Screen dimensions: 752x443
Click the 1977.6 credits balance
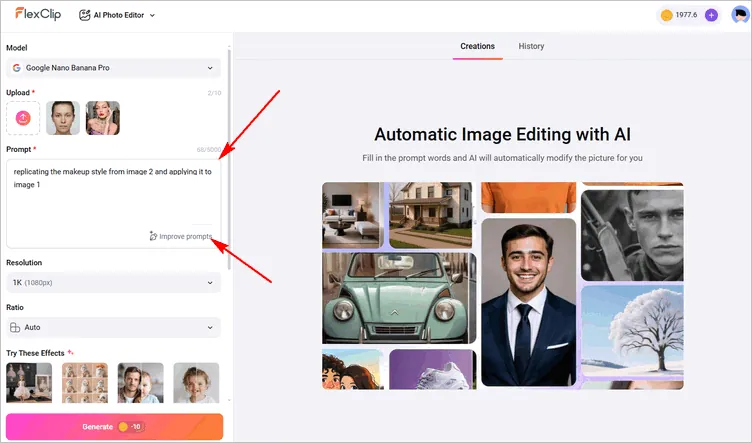pos(686,15)
